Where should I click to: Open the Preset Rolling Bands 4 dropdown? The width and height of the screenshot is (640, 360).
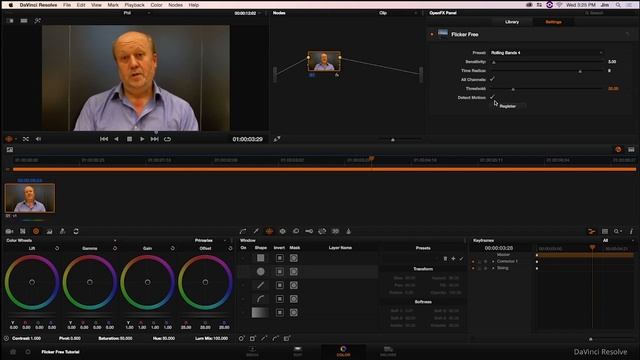pos(546,53)
